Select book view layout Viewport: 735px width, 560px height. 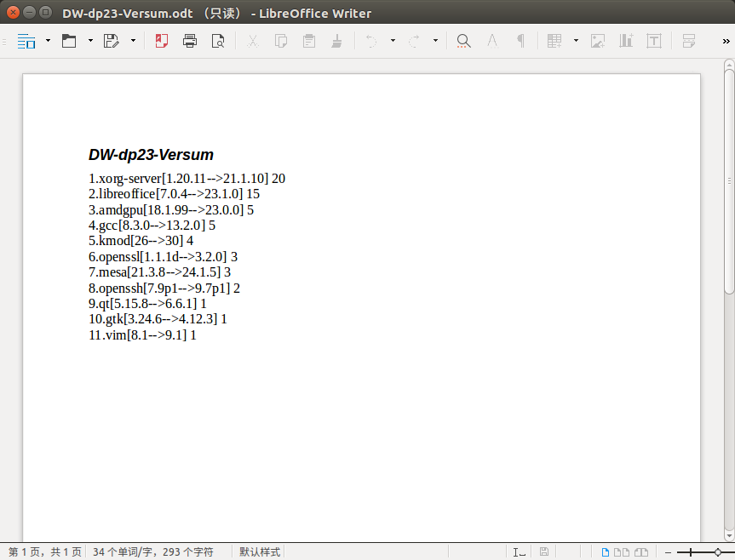pos(640,552)
